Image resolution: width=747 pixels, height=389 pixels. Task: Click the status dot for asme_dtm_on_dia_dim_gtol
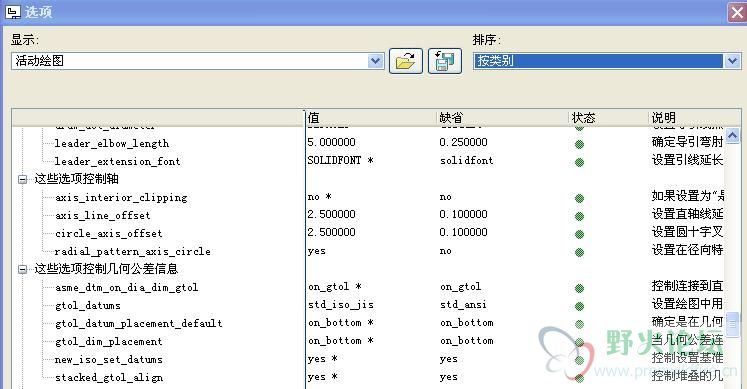[x=579, y=289]
